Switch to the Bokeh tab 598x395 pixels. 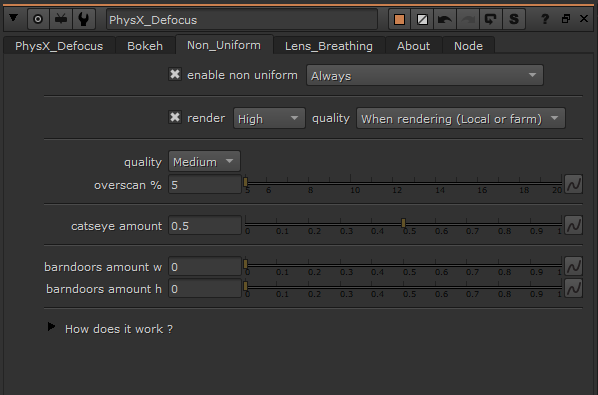click(145, 46)
